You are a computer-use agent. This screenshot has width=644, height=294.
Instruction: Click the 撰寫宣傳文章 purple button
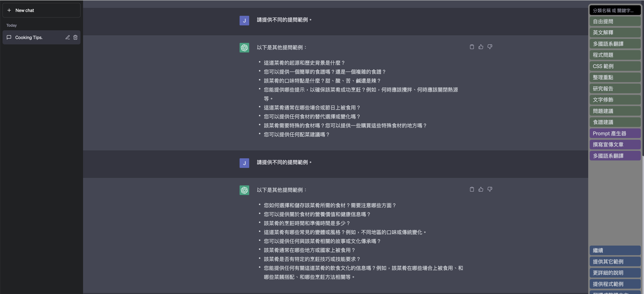(x=615, y=144)
